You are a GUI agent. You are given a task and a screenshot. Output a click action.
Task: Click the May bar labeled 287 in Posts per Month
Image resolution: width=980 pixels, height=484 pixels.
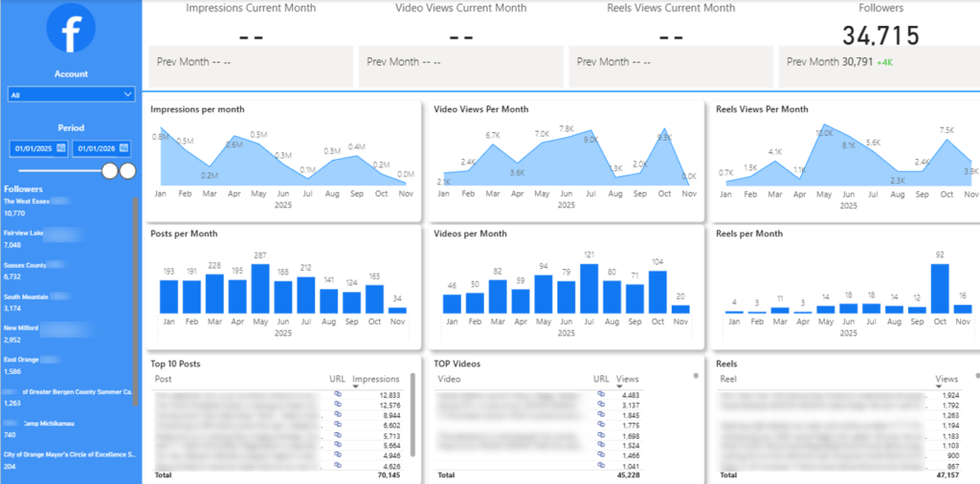[260, 289]
